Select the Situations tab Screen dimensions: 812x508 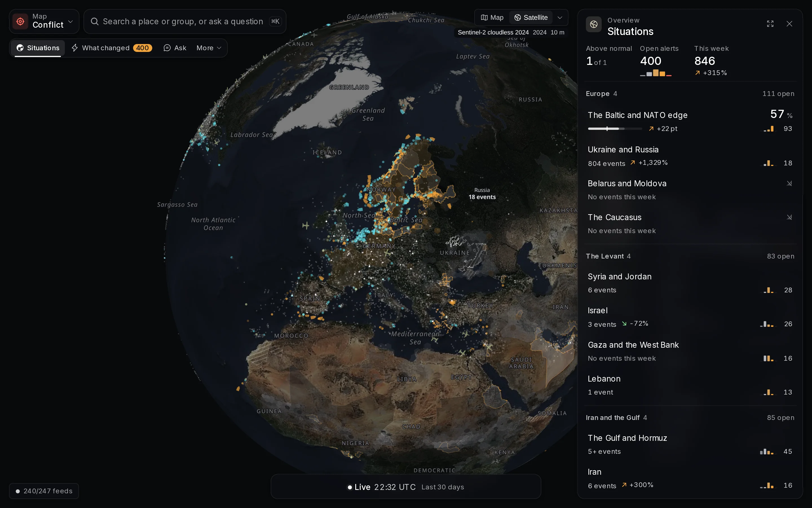(38, 48)
